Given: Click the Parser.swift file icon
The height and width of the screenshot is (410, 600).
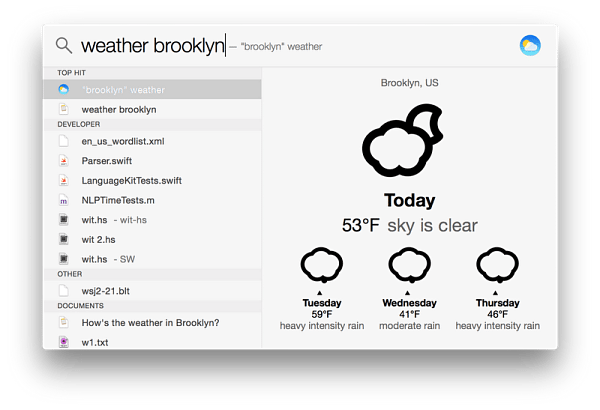Looking at the screenshot, I should click(64, 161).
